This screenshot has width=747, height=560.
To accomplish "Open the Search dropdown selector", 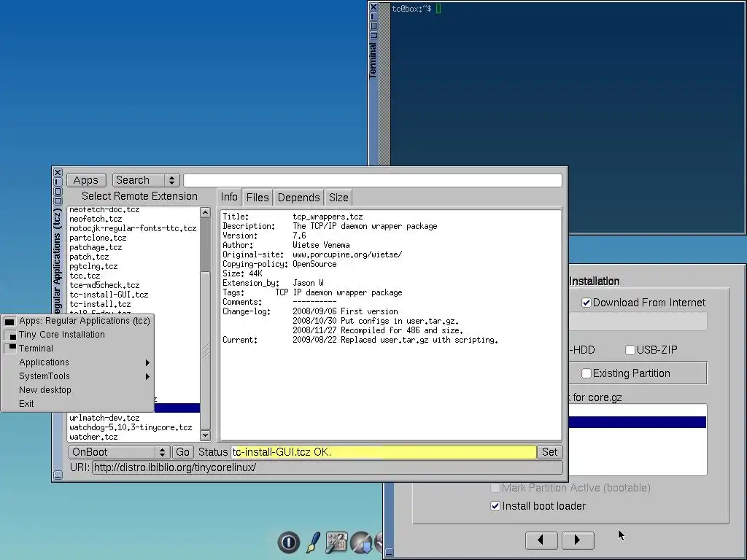I will coord(146,180).
